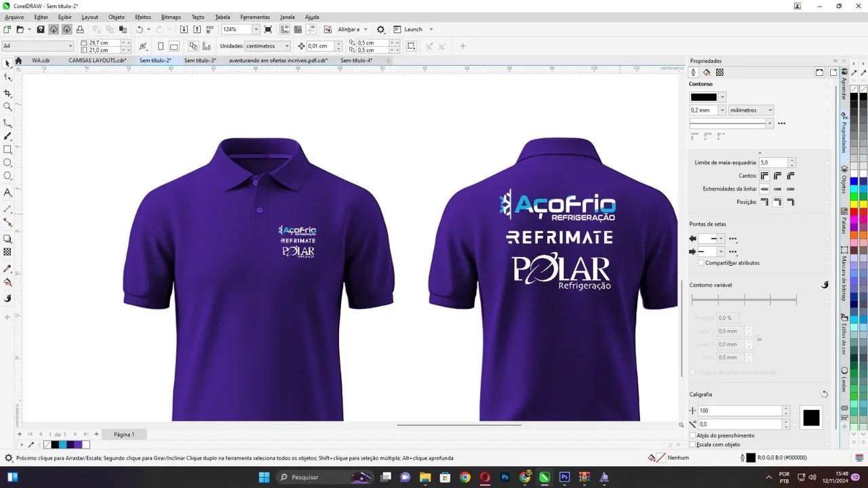Select the Polygon tool
The height and width of the screenshot is (488, 868).
[7, 177]
